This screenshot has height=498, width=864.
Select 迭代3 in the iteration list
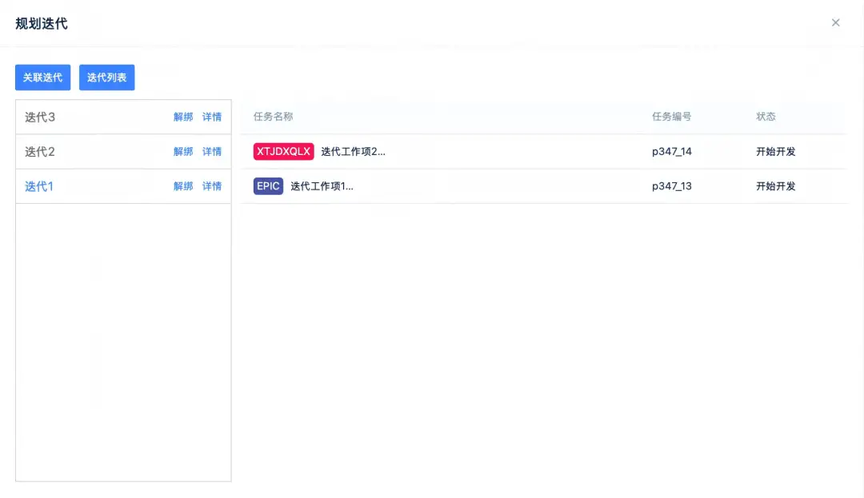40,117
